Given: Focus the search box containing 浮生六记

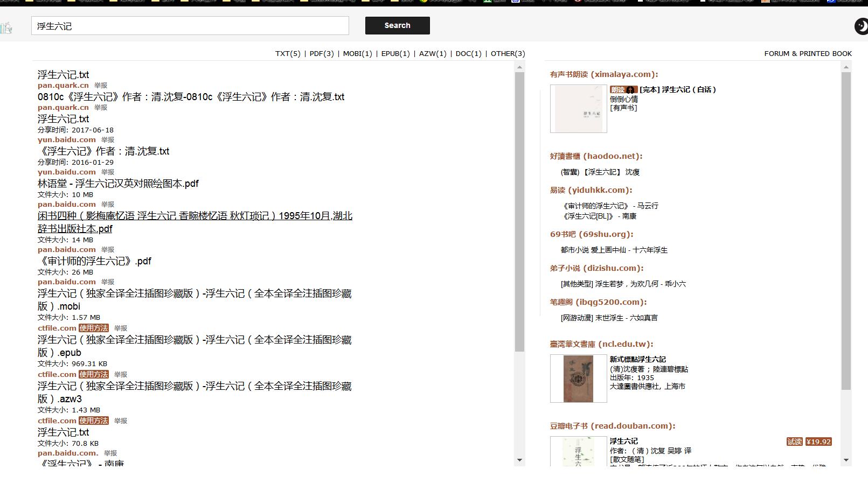Looking at the screenshot, I should point(190,26).
